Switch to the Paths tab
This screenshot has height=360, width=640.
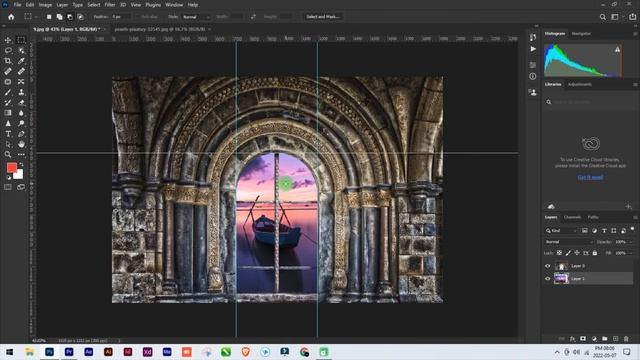pyautogui.click(x=593, y=218)
